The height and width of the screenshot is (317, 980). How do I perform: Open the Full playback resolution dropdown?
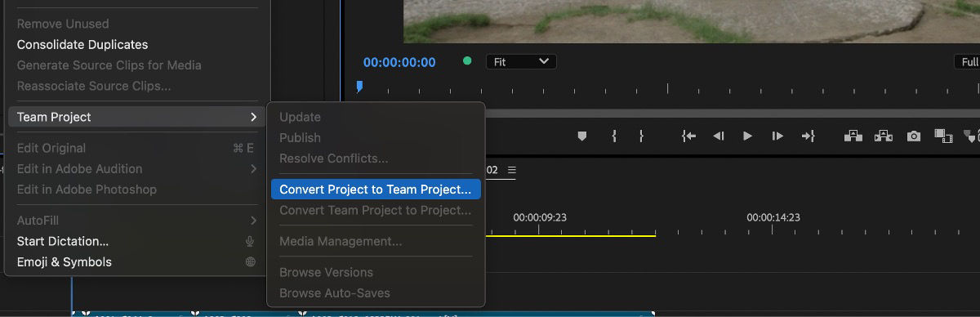pos(968,62)
